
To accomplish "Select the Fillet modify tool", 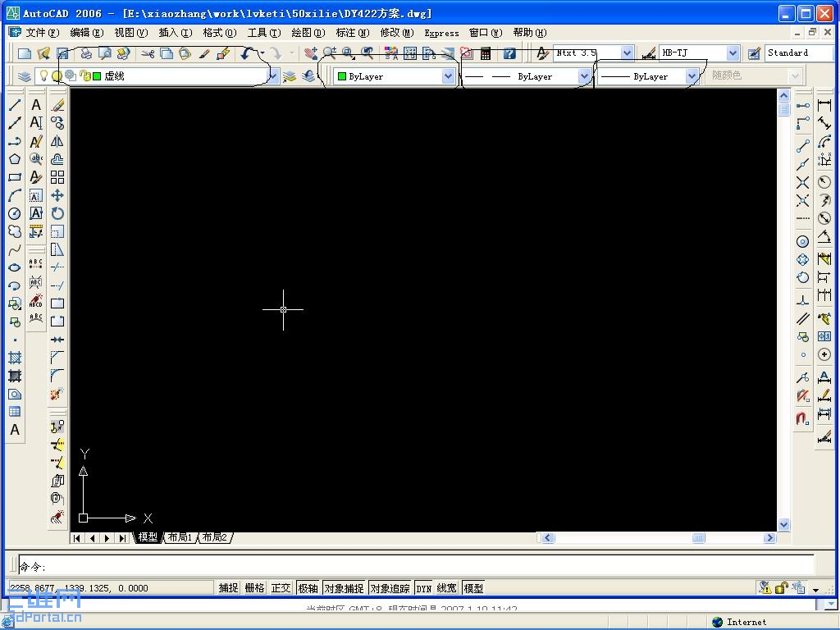I will click(x=57, y=376).
